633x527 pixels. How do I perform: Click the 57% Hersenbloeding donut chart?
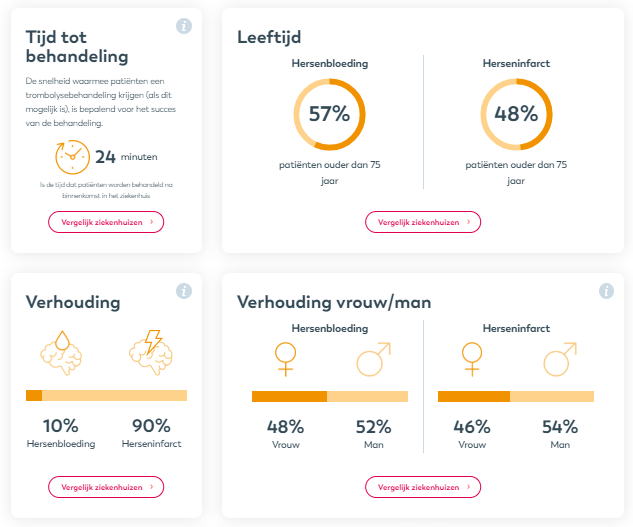tap(329, 114)
